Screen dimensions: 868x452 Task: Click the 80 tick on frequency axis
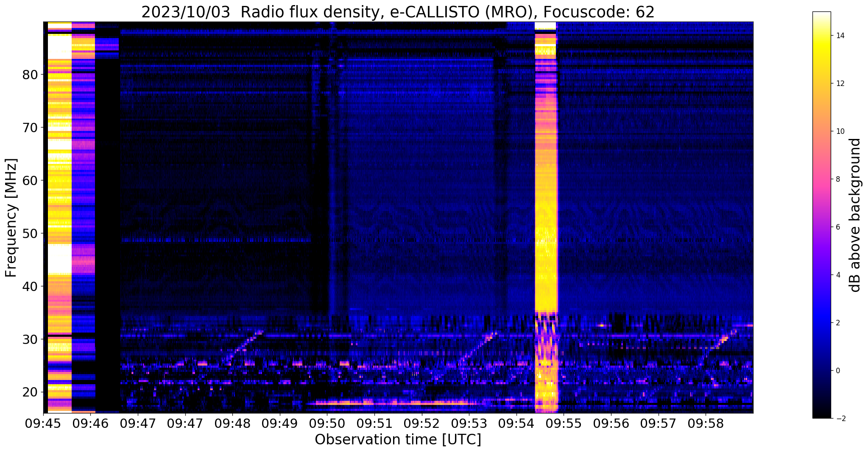[x=30, y=75]
